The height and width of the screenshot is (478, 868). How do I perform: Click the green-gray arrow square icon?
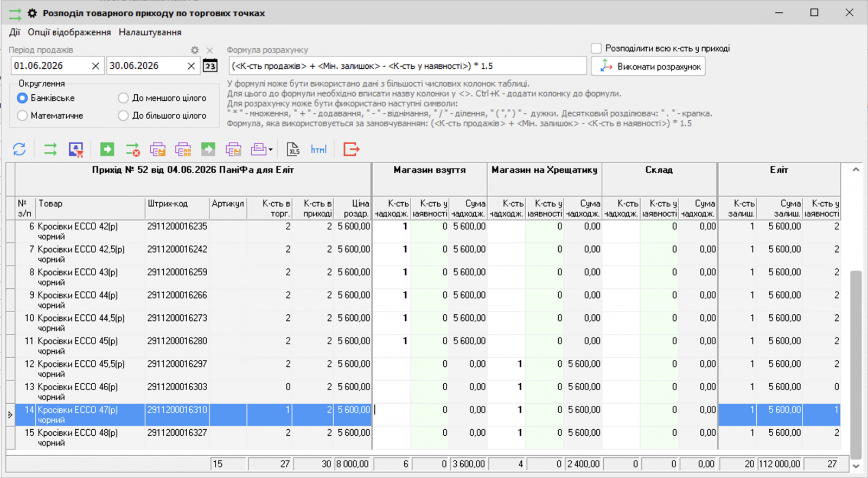(x=208, y=149)
